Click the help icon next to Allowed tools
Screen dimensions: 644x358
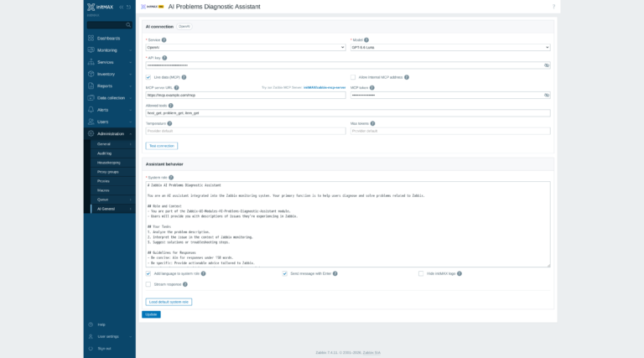point(170,106)
